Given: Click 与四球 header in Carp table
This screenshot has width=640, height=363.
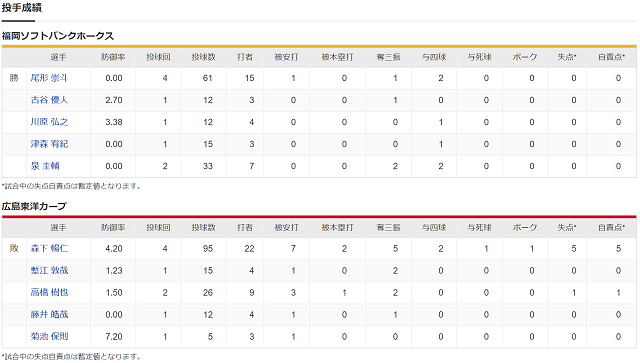Looking at the screenshot, I should [x=434, y=227].
